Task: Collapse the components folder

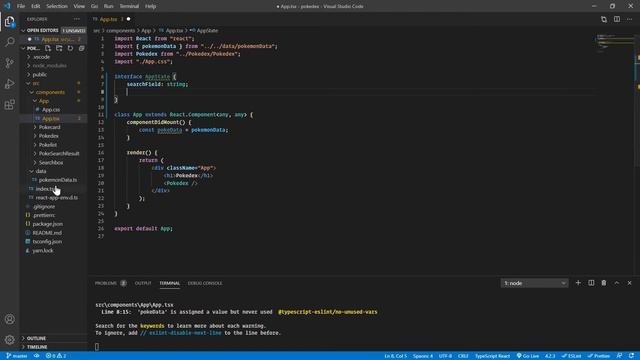Action: pyautogui.click(x=54, y=92)
